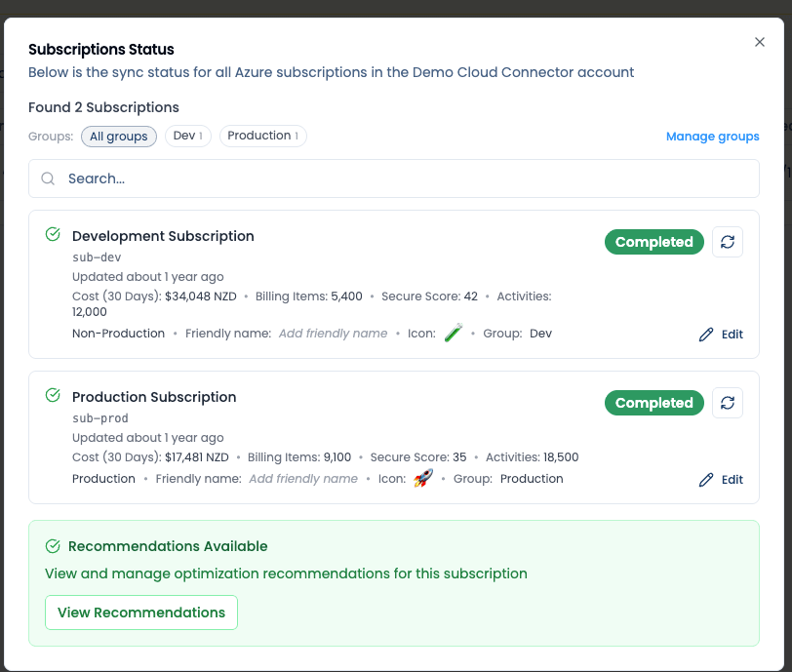Click refresh icon for Development Subscription
This screenshot has width=792, height=672.
(x=727, y=242)
